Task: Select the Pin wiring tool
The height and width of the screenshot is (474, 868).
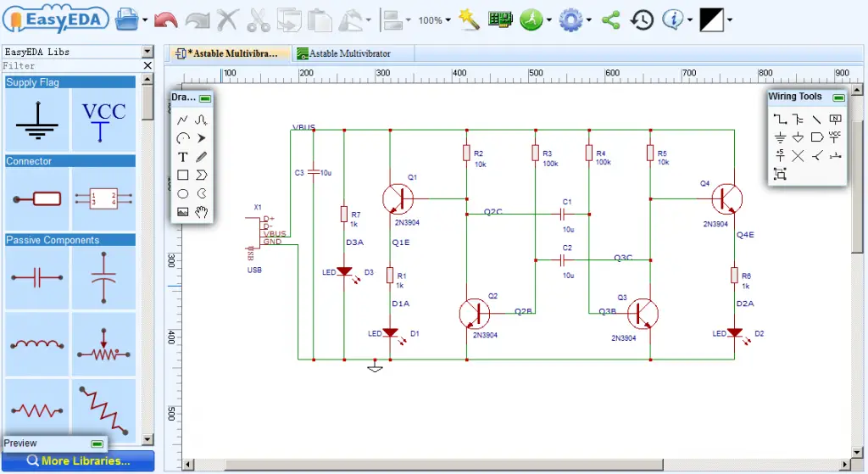Action: (835, 156)
